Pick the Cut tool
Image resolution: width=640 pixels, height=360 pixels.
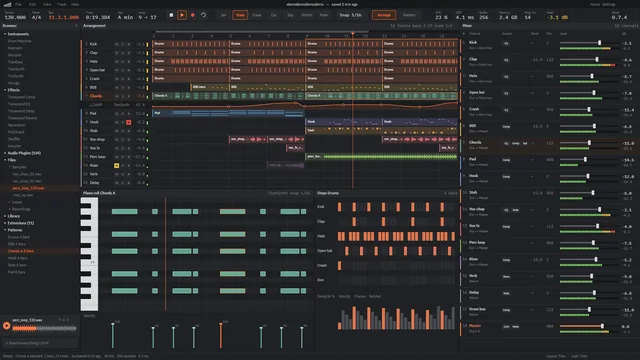pyautogui.click(x=273, y=15)
